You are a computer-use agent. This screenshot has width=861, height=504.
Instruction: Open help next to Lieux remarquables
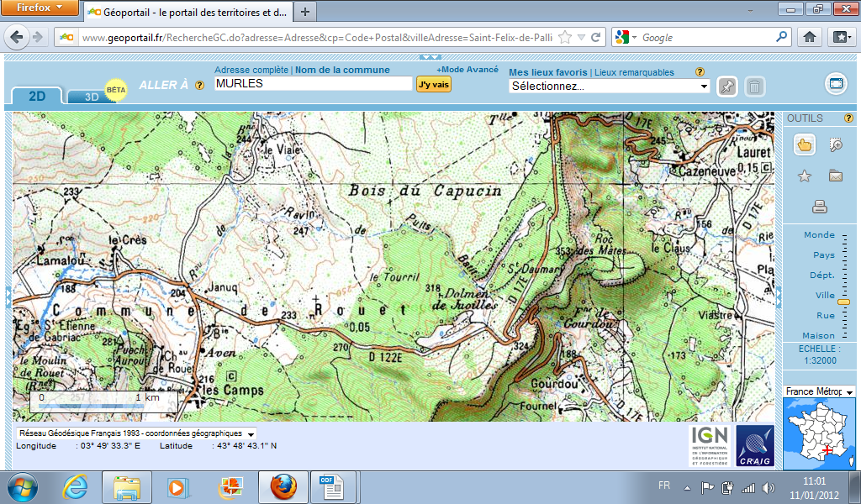pyautogui.click(x=700, y=72)
